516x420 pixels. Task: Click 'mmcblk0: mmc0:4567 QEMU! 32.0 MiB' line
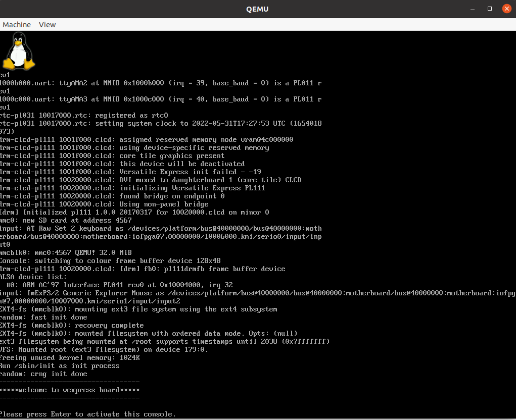pos(66,253)
